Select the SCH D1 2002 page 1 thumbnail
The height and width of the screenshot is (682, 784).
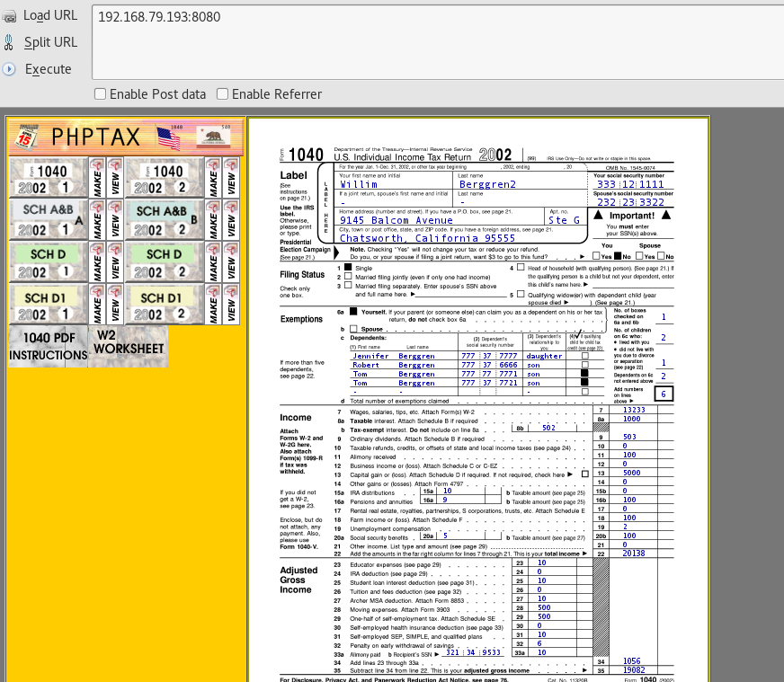[x=49, y=305]
